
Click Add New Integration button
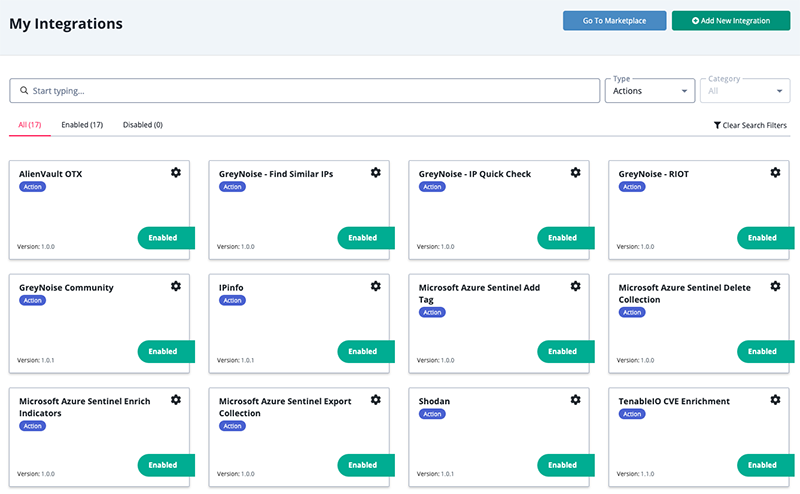click(x=731, y=21)
